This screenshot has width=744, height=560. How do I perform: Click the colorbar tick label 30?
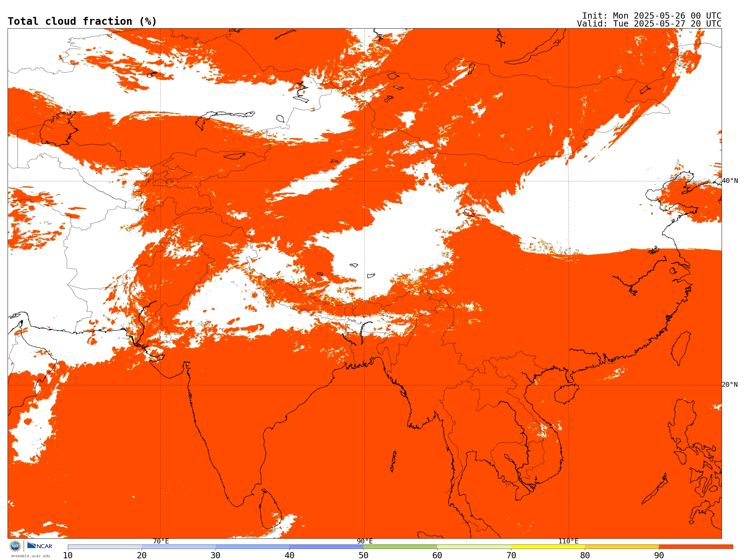tap(216, 556)
